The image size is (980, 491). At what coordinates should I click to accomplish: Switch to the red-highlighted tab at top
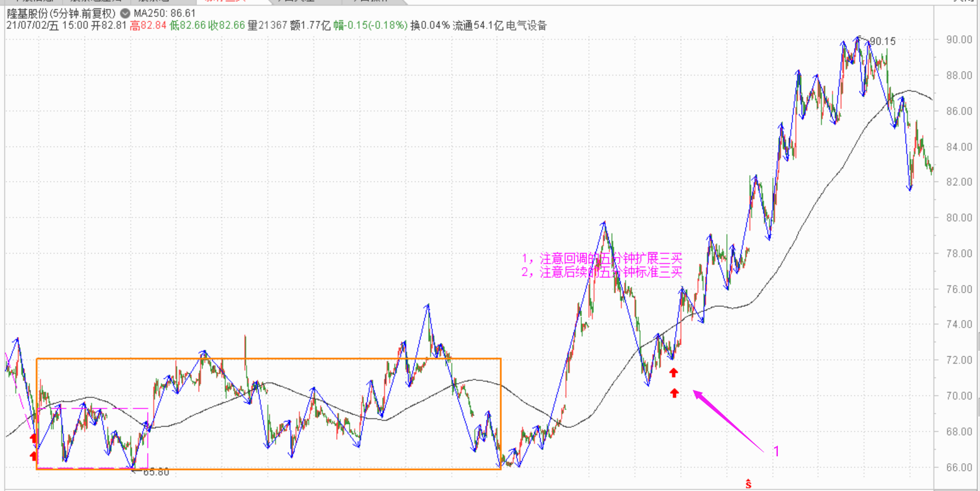[x=226, y=1]
